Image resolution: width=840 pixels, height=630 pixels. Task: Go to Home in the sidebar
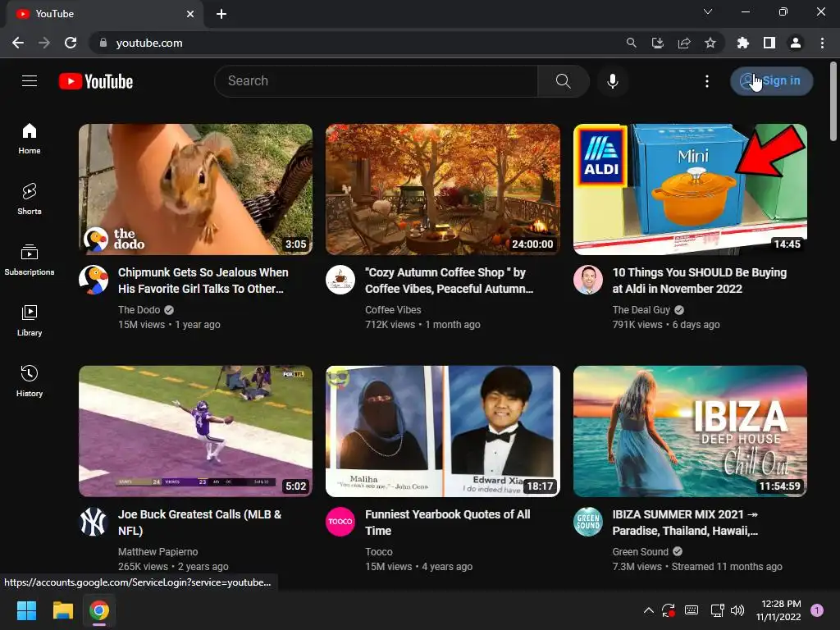[x=30, y=139]
